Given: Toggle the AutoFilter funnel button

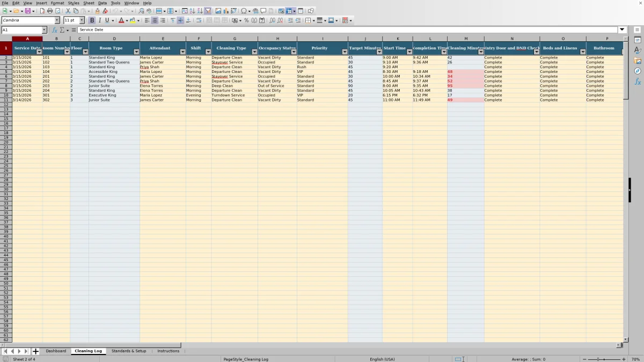Looking at the screenshot, I should click(208, 11).
